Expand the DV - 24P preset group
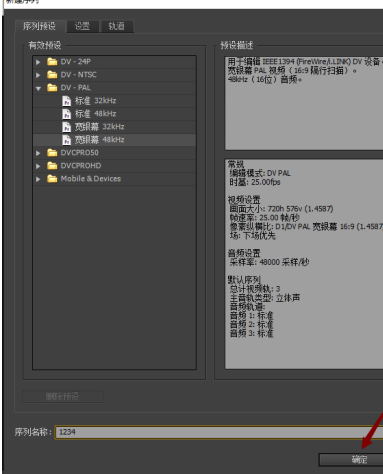Screen dimensions: 383x474 [38, 62]
